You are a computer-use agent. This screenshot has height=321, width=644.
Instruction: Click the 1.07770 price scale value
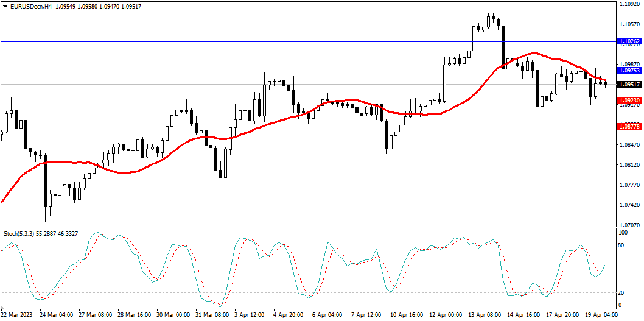[x=629, y=185]
